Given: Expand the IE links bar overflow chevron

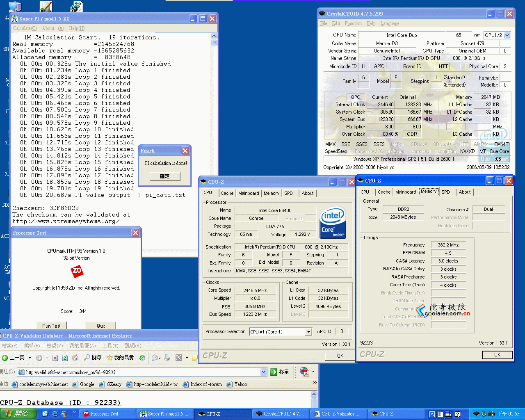Looking at the screenshot, I should 315,383.
